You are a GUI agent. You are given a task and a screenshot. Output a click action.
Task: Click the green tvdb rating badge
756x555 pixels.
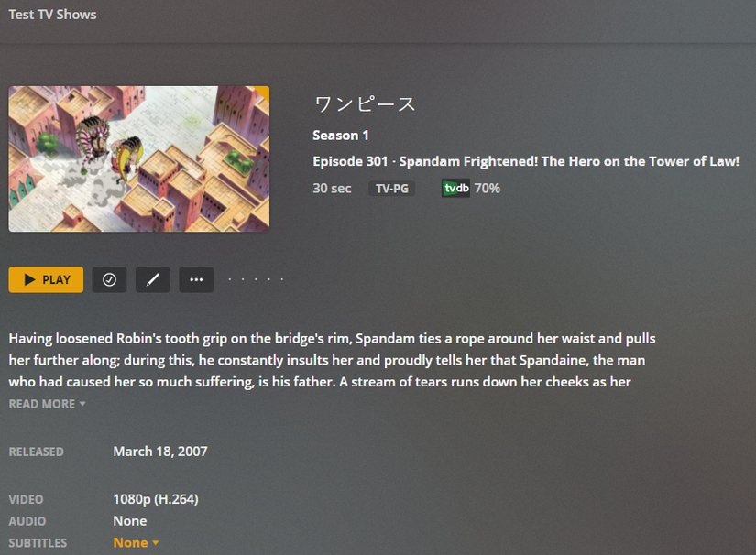pyautogui.click(x=455, y=189)
